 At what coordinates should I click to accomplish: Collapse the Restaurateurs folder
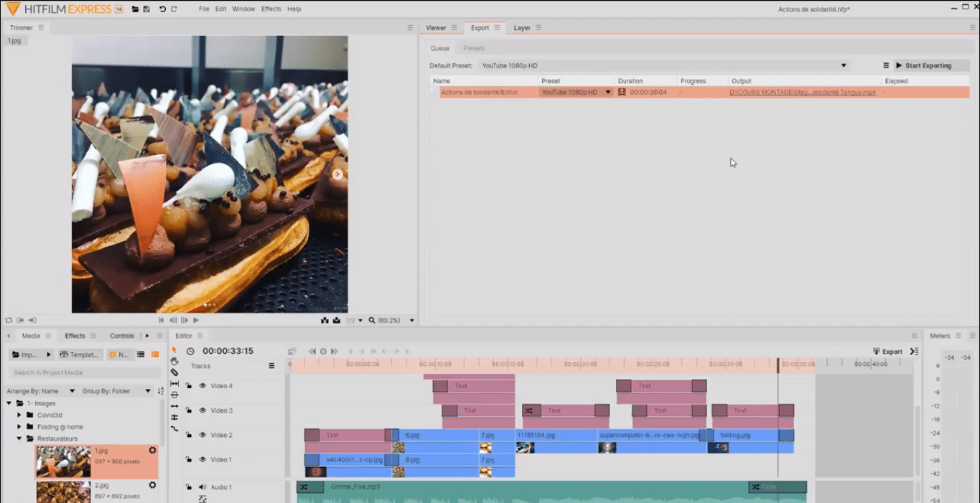(x=19, y=438)
